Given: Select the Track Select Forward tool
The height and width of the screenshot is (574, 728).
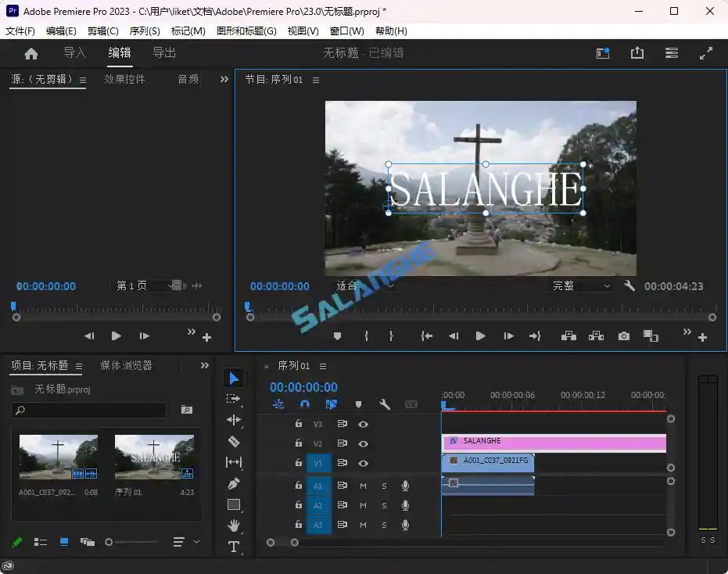Looking at the screenshot, I should pyautogui.click(x=234, y=399).
